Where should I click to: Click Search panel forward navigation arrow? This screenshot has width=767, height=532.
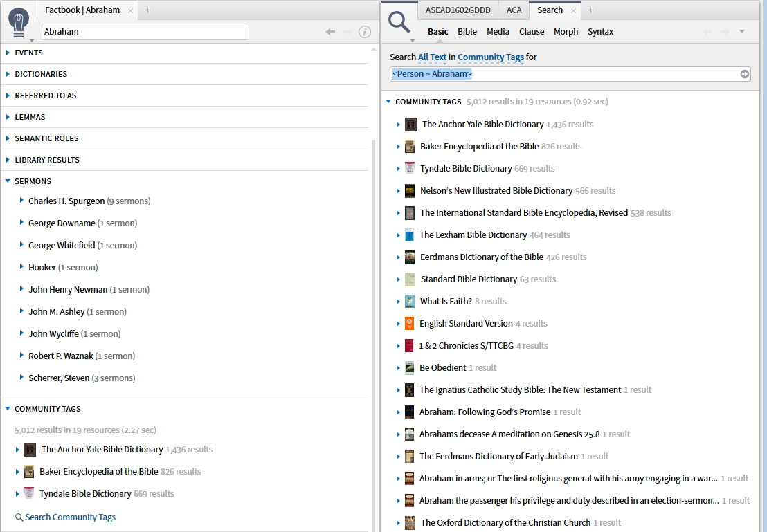725,32
